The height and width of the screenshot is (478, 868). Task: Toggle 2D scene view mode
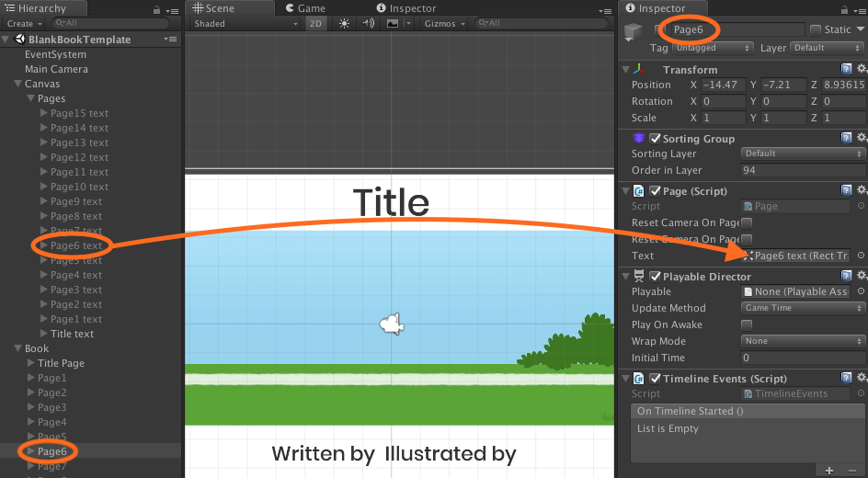click(x=315, y=23)
